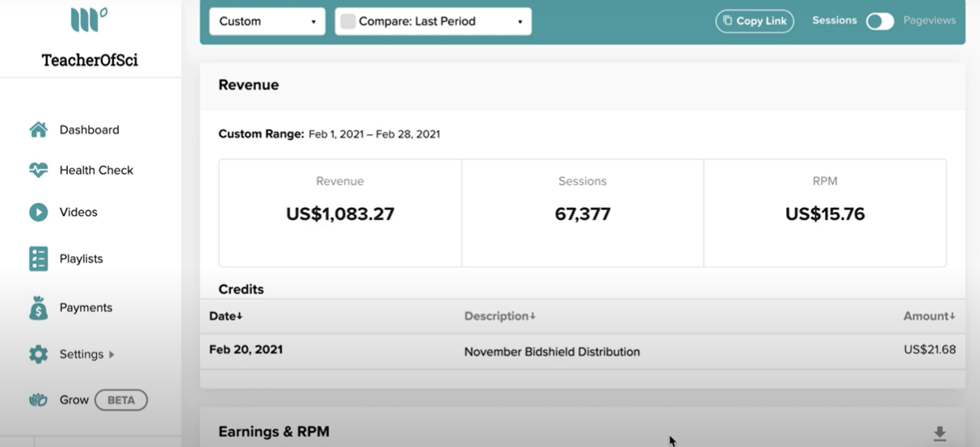Click the Settings gear icon
Screen dimensions: 980x447
[38, 354]
